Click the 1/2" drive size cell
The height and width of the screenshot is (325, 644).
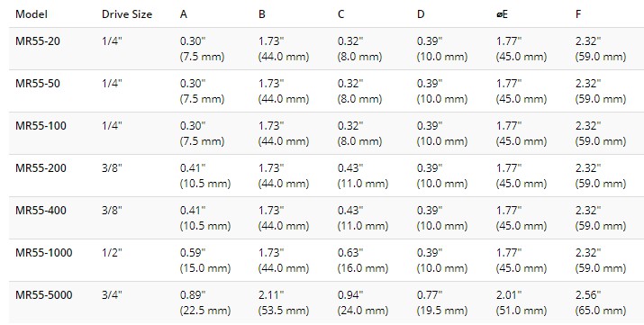click(112, 252)
